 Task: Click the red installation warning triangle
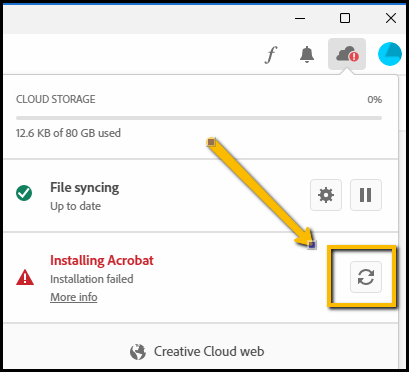coord(25,277)
